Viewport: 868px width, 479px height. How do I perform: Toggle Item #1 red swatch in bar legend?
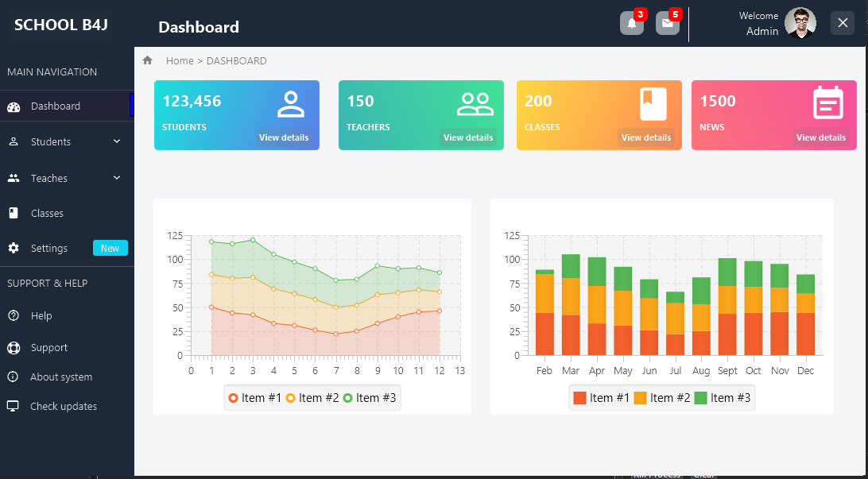(579, 398)
